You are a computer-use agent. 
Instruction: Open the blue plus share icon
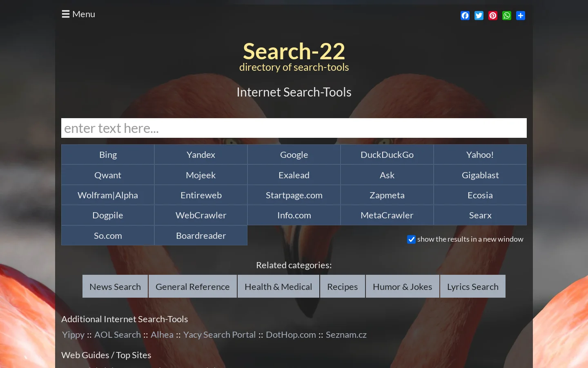point(521,16)
